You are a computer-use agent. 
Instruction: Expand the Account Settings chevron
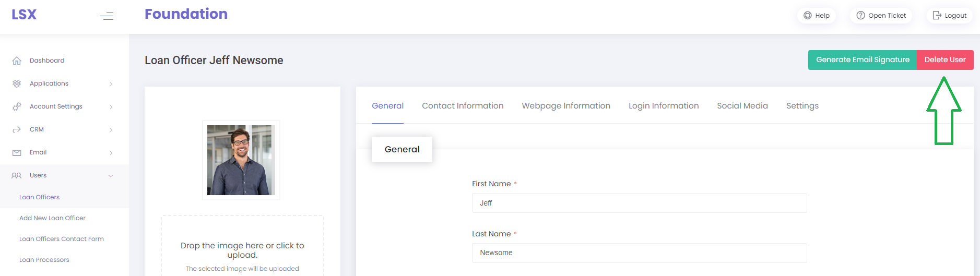[111, 107]
